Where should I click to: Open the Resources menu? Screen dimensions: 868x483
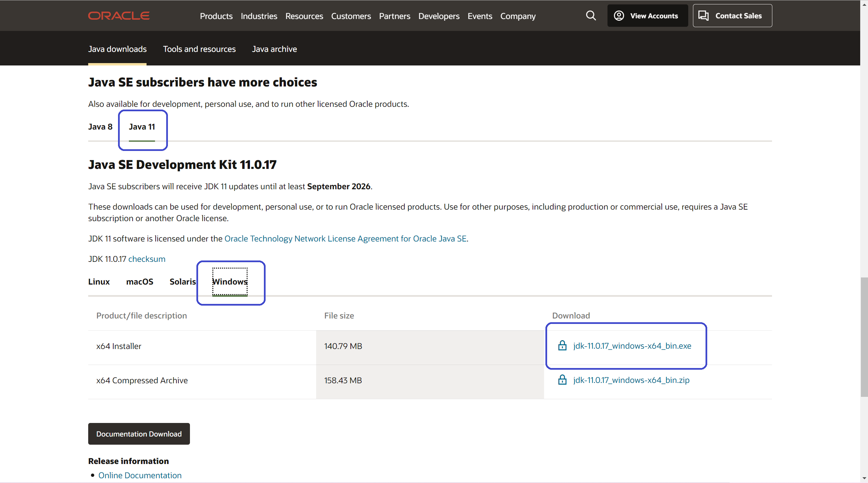pyautogui.click(x=304, y=16)
